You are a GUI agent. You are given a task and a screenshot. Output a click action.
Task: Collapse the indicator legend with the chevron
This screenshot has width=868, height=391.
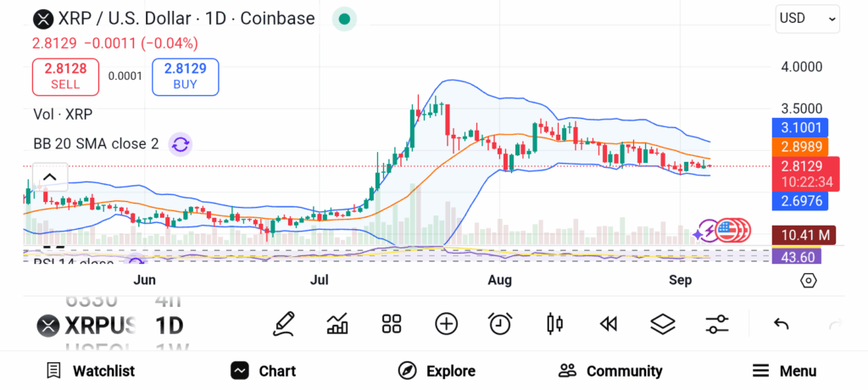[x=49, y=177]
